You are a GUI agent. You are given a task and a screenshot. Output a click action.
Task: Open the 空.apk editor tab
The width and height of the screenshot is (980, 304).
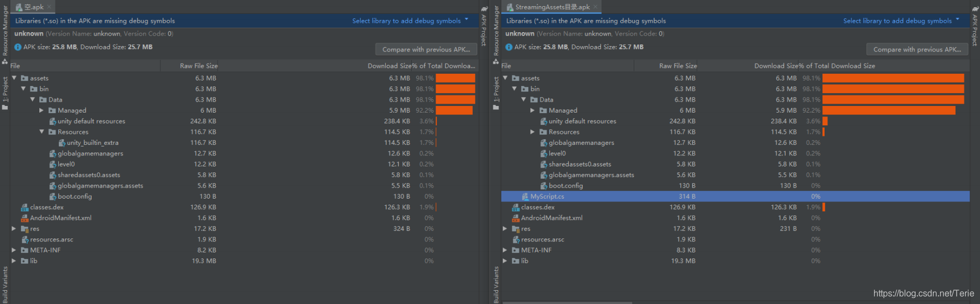pos(33,7)
